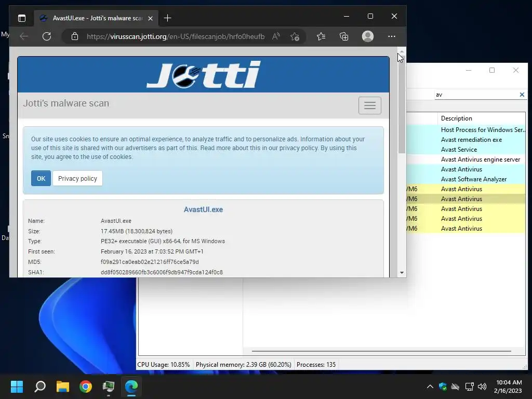The height and width of the screenshot is (399, 532).
Task: Minimize the background process window
Action: coord(469,70)
